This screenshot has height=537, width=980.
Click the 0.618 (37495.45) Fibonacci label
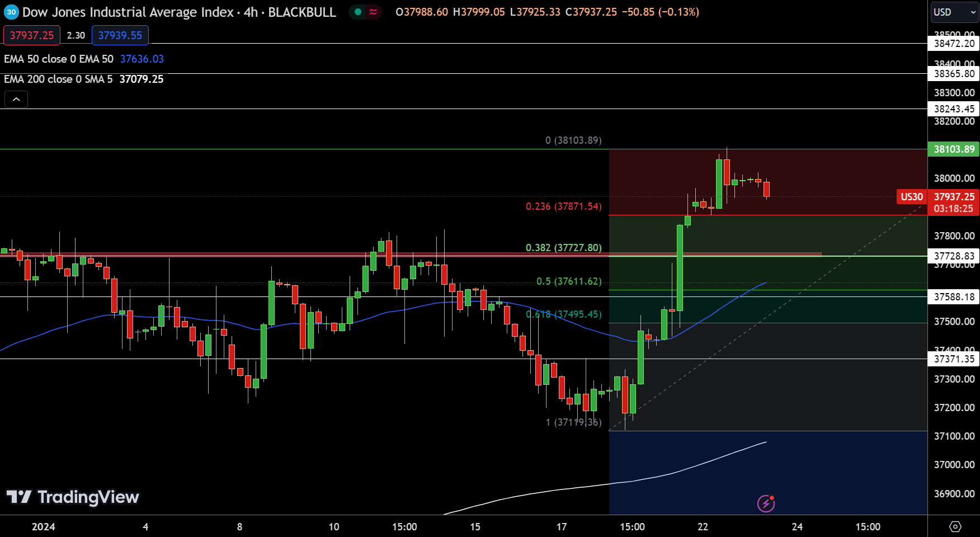pyautogui.click(x=564, y=314)
